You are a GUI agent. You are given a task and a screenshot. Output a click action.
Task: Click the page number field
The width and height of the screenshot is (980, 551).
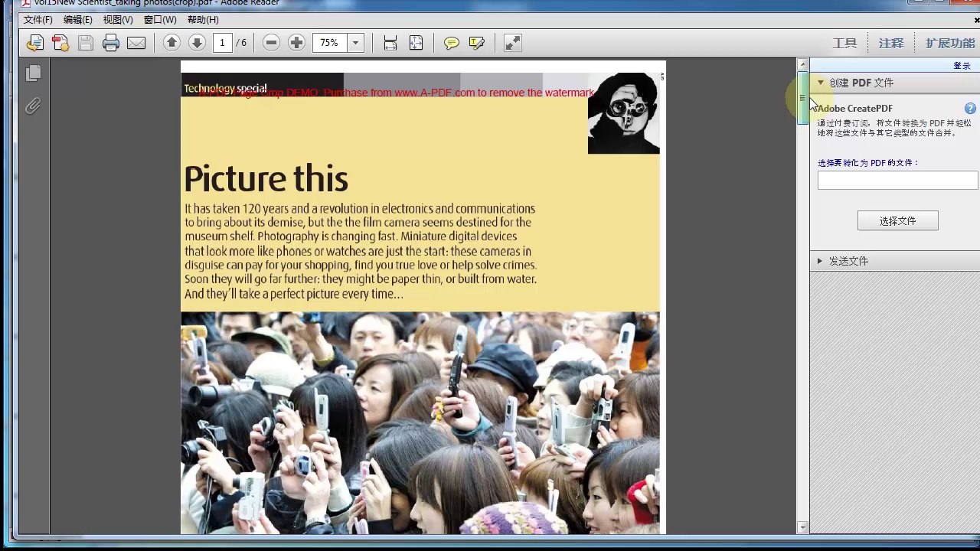pyautogui.click(x=222, y=43)
